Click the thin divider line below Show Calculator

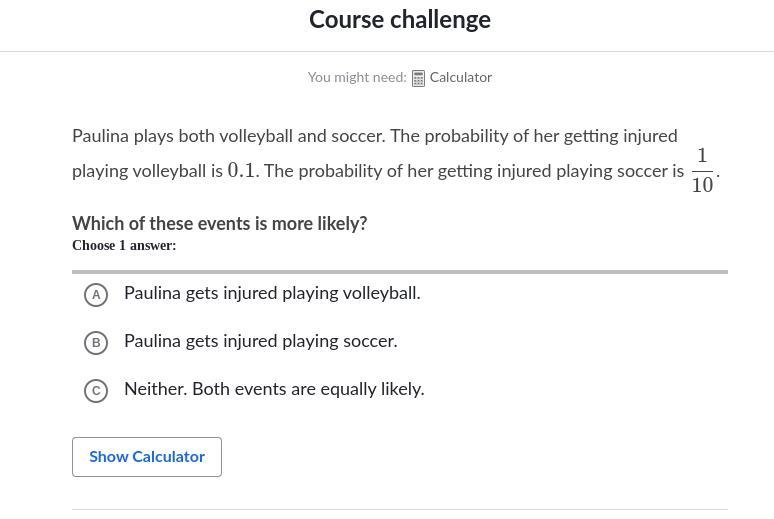coord(400,510)
